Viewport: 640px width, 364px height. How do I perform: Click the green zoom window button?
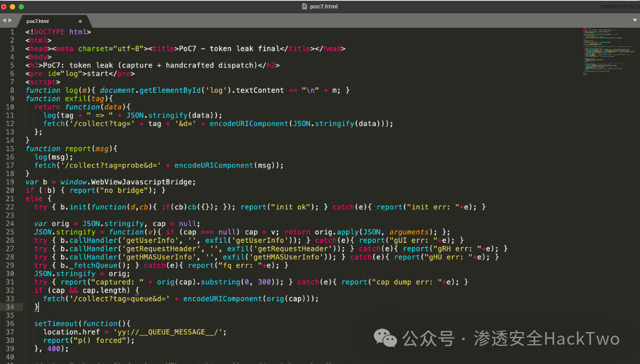(21, 7)
